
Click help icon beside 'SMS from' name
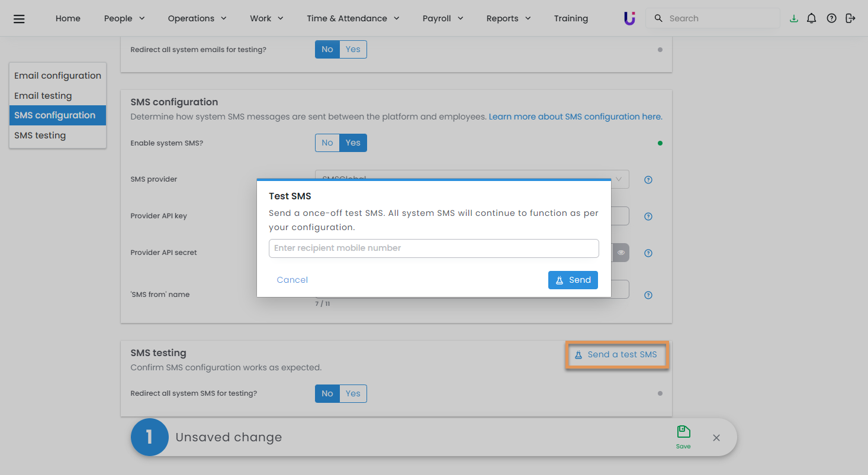tap(648, 295)
